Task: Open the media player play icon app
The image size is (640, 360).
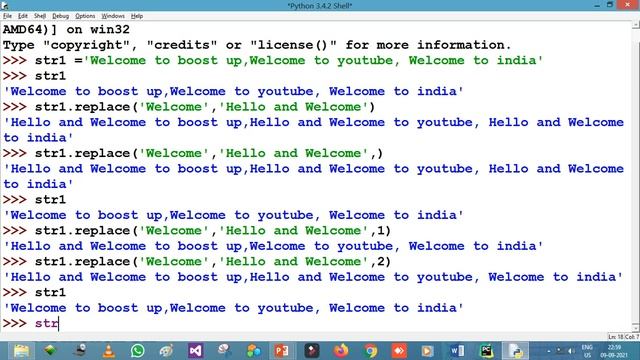Action: point(427,351)
